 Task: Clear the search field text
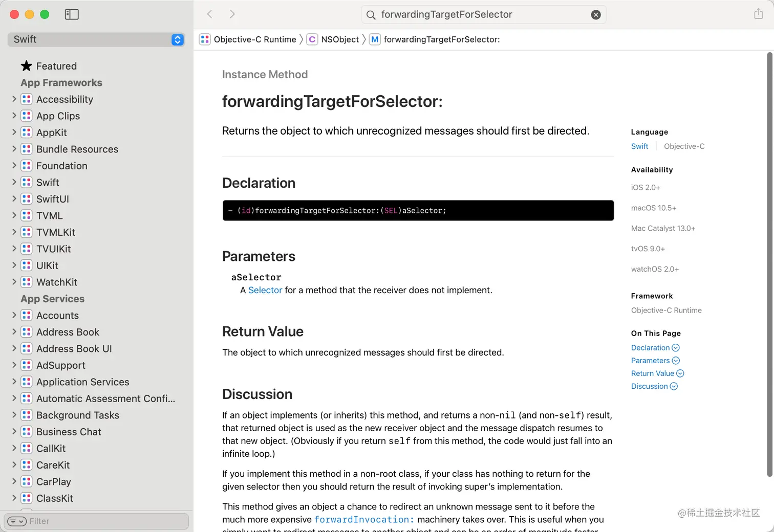click(x=596, y=15)
